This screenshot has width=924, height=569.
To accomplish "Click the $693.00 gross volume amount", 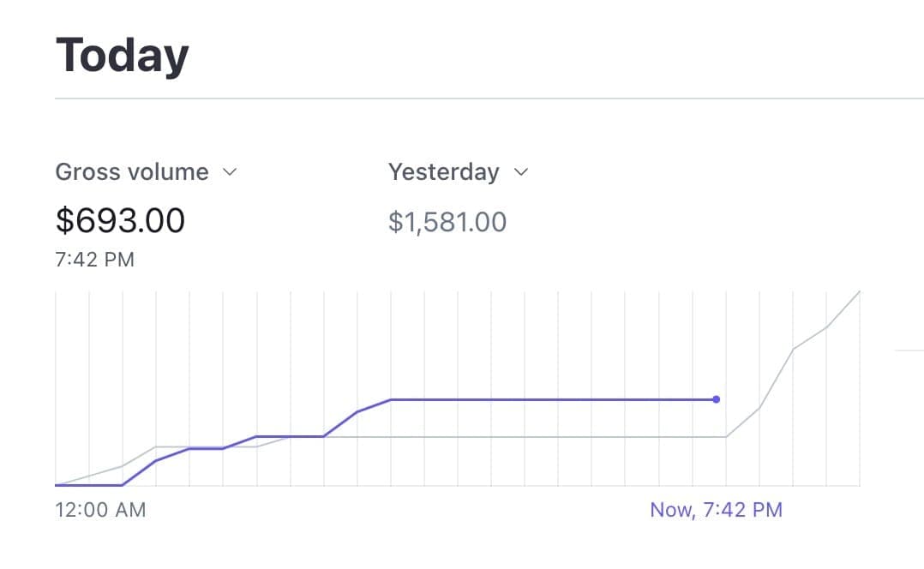I will [120, 221].
